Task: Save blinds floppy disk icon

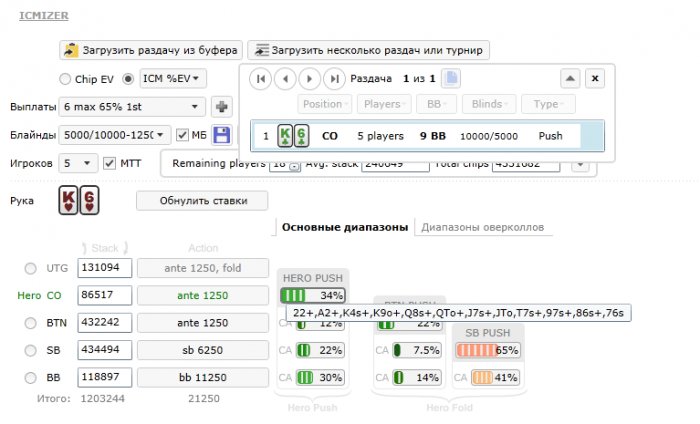Action: tap(222, 135)
